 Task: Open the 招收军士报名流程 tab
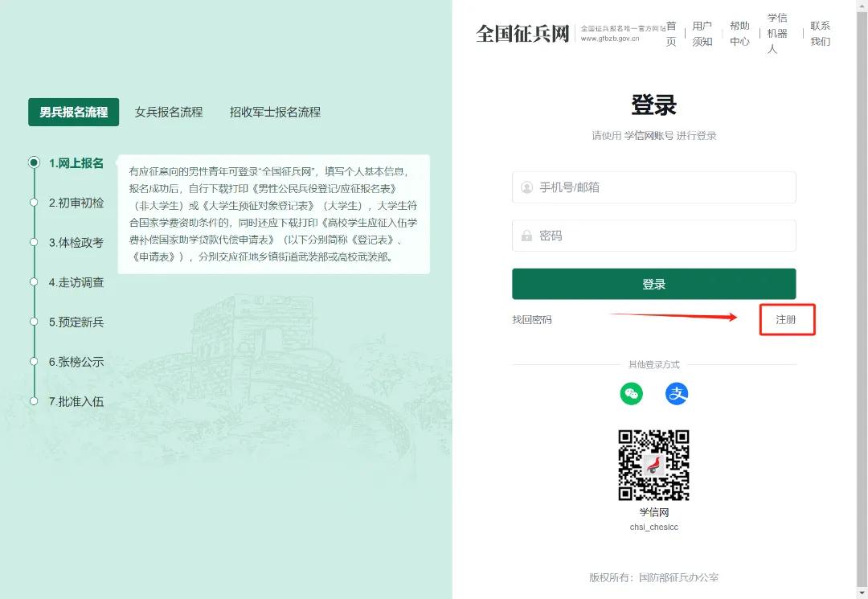[275, 112]
